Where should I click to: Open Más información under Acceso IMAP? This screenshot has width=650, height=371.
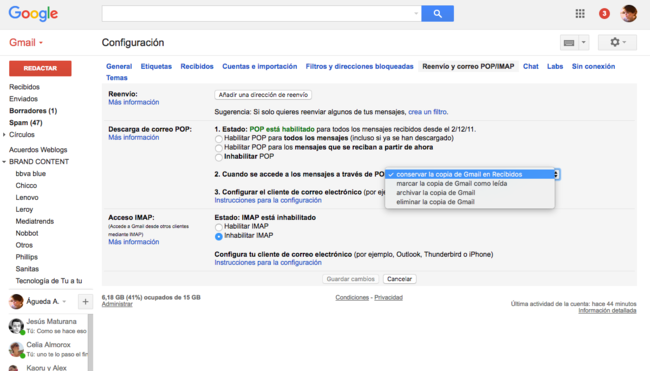(x=133, y=242)
